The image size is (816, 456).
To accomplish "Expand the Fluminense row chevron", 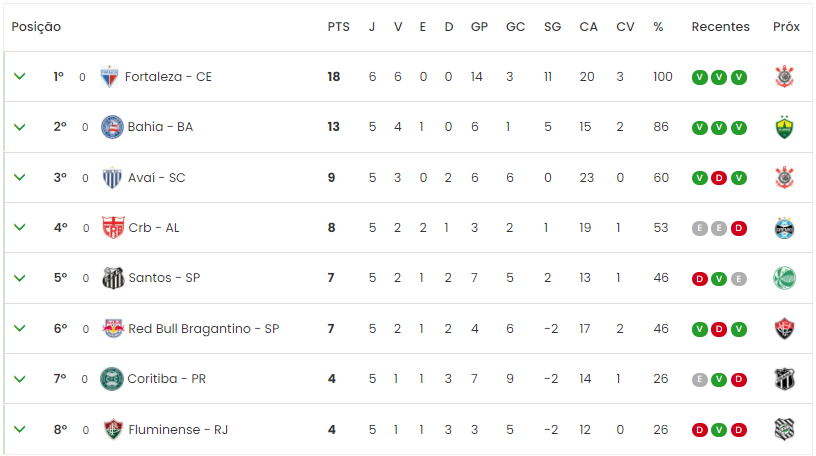I will click(x=20, y=429).
